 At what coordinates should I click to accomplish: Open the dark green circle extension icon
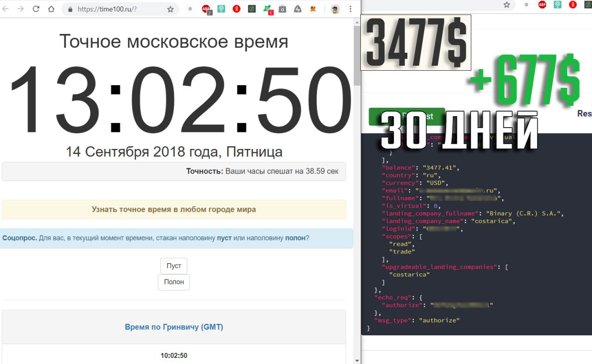tap(252, 9)
